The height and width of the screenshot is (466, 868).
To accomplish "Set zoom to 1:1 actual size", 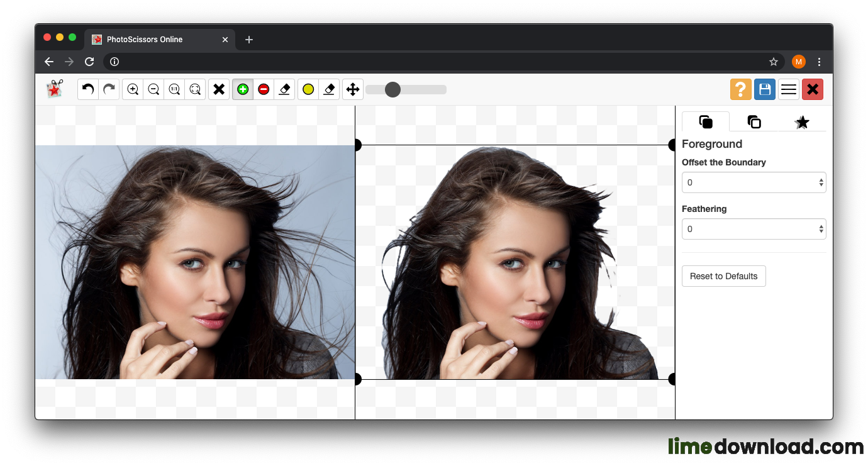I will pyautogui.click(x=174, y=89).
